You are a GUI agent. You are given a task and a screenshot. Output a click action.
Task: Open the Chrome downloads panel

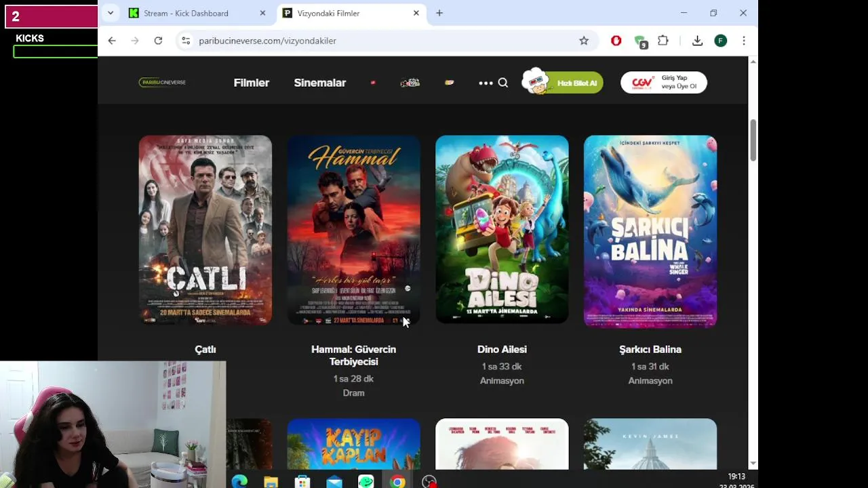coord(697,41)
